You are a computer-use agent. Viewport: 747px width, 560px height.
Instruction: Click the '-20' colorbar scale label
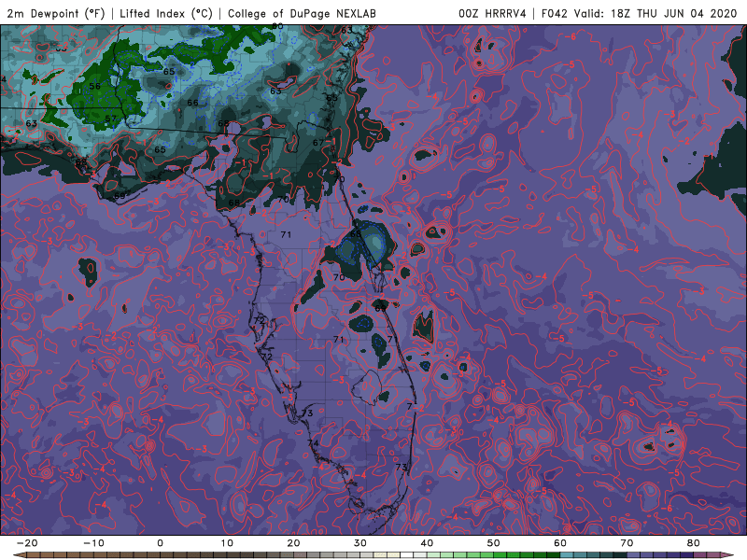point(27,543)
